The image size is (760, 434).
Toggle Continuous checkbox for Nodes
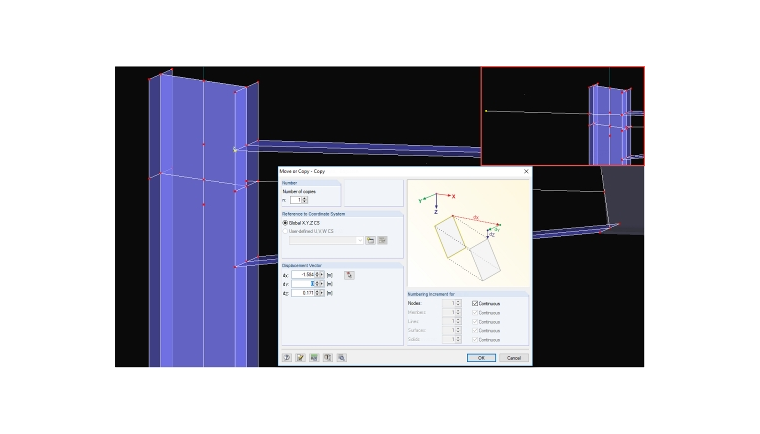click(475, 304)
